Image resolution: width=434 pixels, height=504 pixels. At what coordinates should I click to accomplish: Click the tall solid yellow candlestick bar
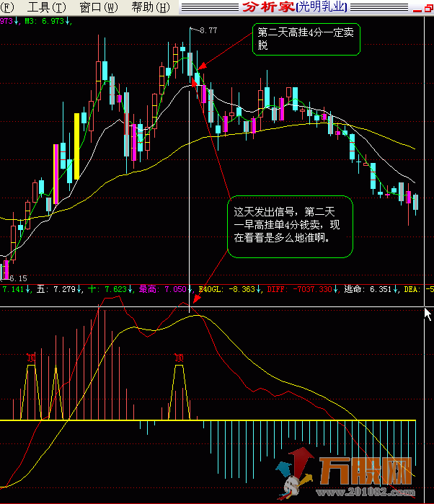click(77, 146)
